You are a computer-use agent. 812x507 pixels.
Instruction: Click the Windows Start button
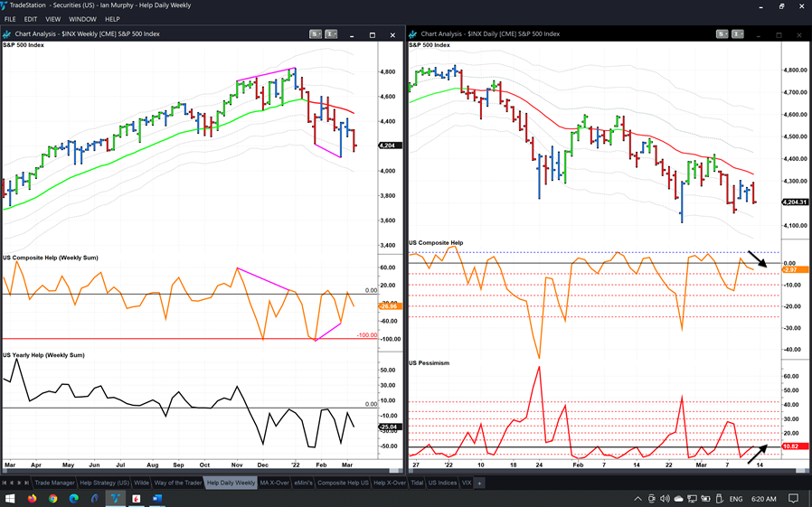point(10,498)
